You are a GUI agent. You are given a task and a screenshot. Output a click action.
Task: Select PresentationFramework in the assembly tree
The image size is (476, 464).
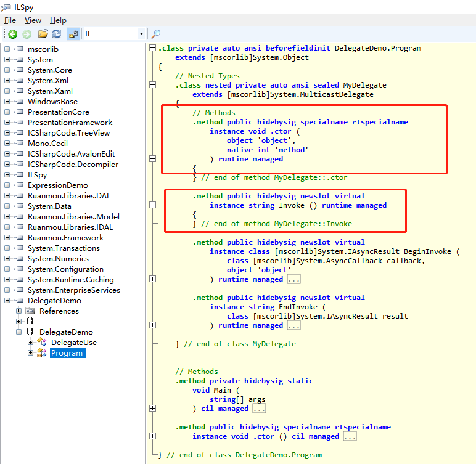click(70, 122)
